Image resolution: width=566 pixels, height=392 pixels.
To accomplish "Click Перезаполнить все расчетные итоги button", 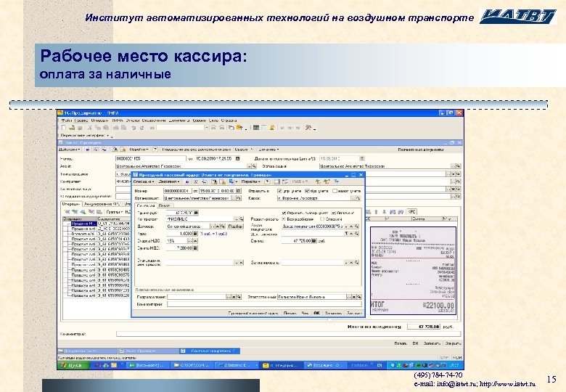I will (x=197, y=150).
